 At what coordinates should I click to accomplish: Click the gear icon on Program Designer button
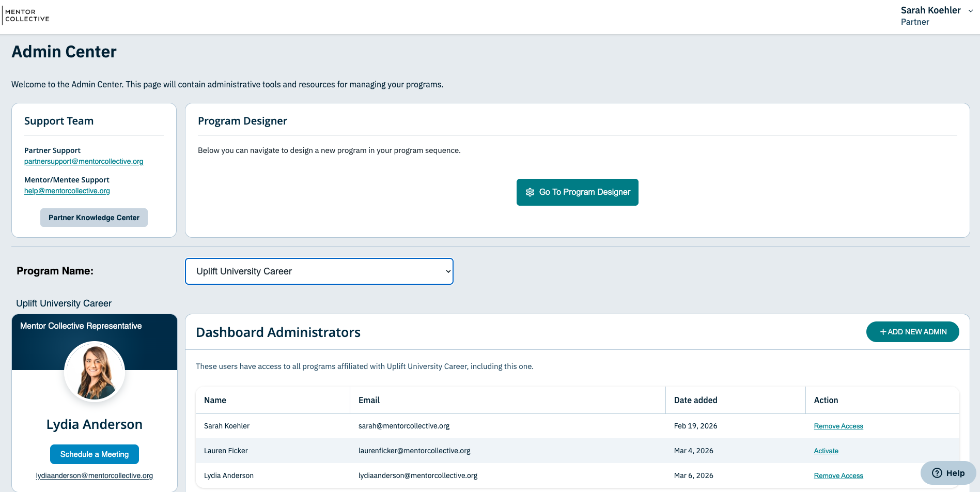pyautogui.click(x=530, y=192)
